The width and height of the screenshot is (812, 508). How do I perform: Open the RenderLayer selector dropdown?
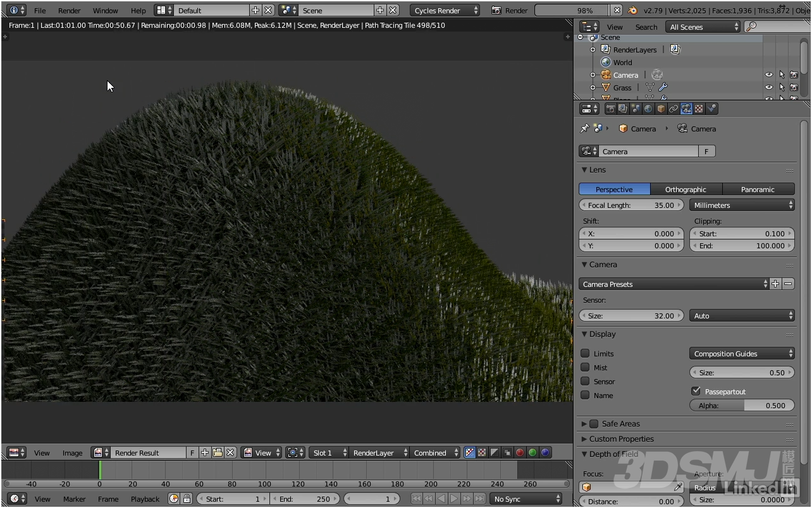378,452
